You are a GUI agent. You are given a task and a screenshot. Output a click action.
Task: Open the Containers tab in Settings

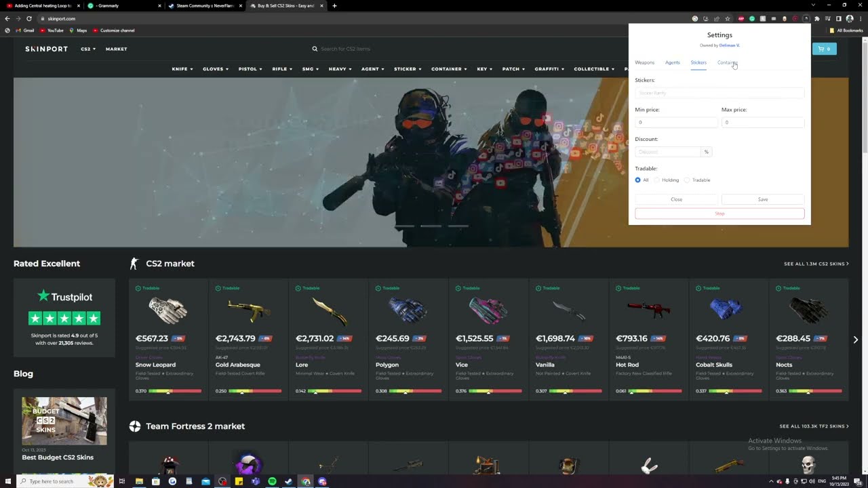click(728, 62)
